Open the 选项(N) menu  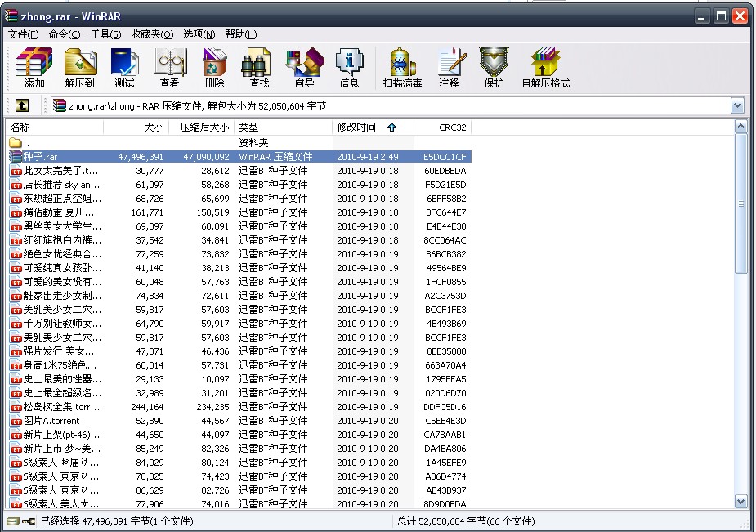click(199, 34)
